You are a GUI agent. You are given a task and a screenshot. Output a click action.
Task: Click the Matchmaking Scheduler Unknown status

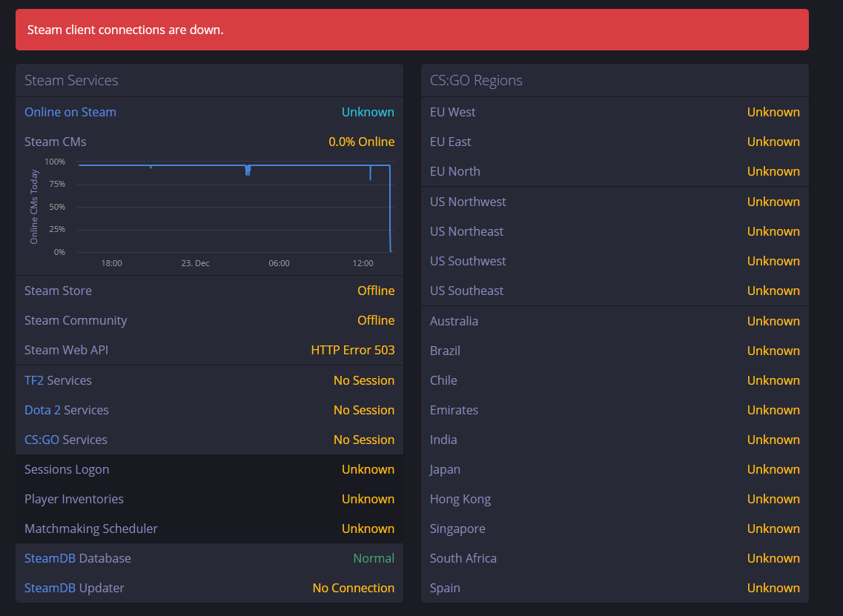[x=368, y=528]
